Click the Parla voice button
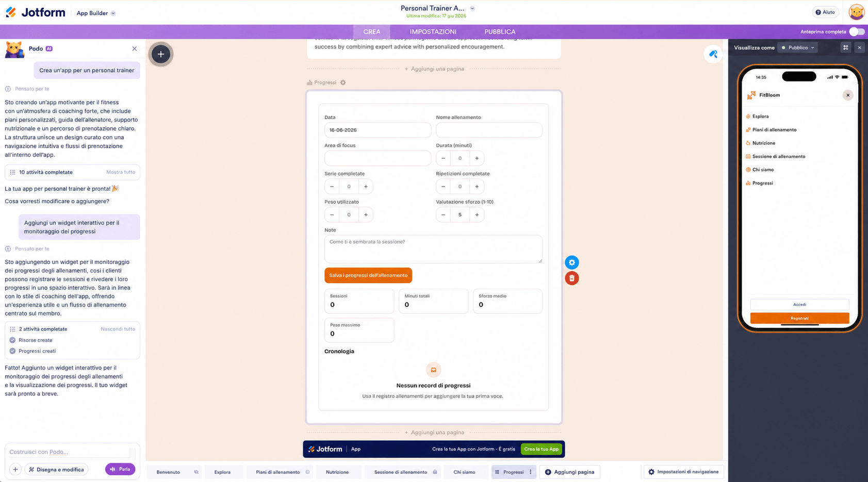The height and width of the screenshot is (482, 868). (120, 469)
